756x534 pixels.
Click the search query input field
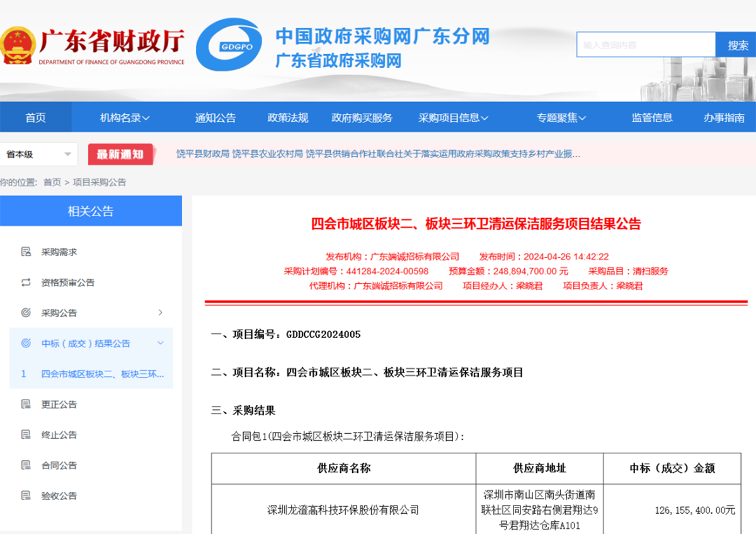pos(646,45)
